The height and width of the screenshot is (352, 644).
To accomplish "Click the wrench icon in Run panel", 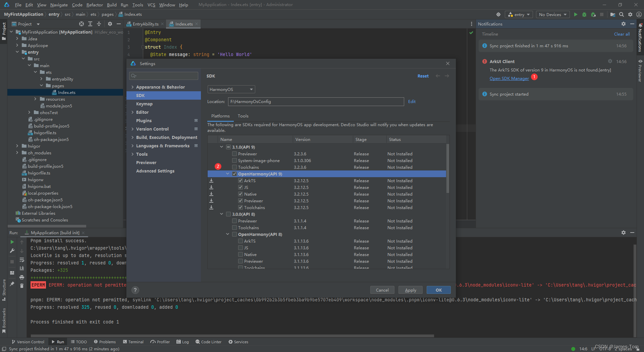I will 12,250.
